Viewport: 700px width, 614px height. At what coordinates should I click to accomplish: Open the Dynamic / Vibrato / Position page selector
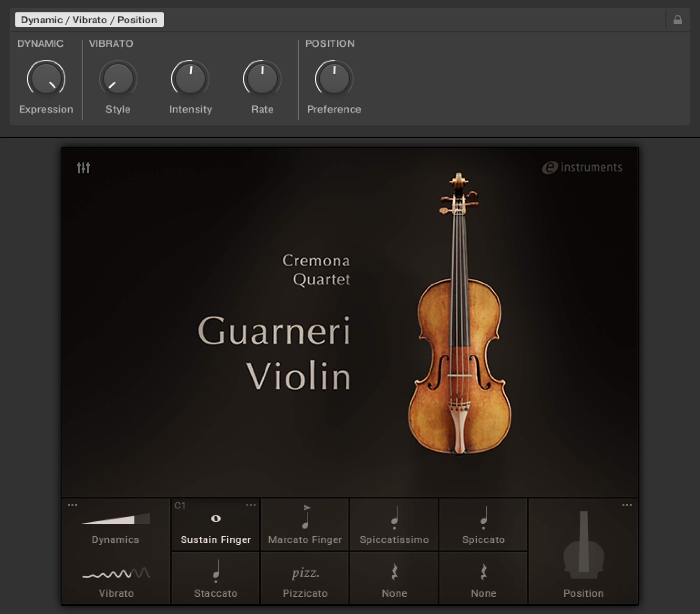89,20
